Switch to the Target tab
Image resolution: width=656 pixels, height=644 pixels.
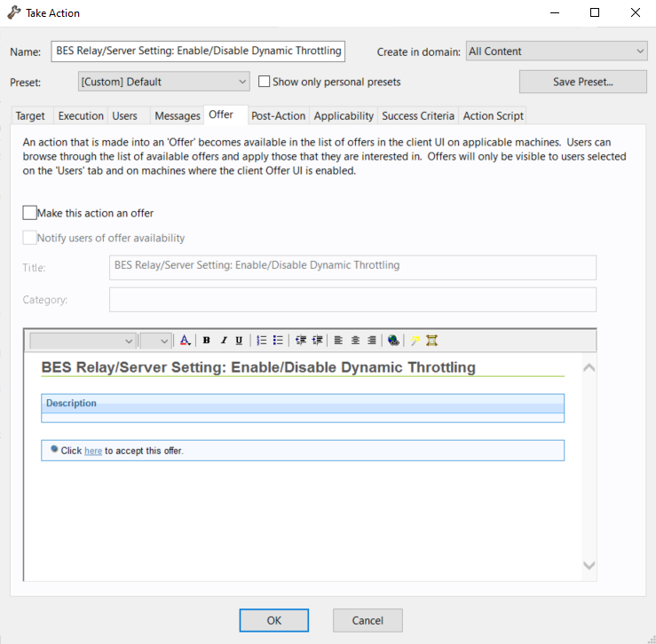pos(30,116)
